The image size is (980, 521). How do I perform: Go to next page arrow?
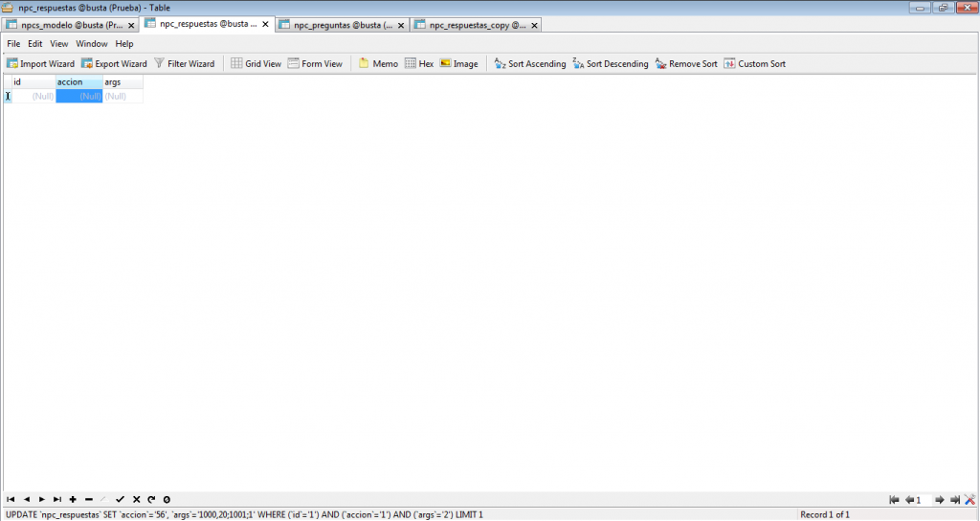pos(940,500)
